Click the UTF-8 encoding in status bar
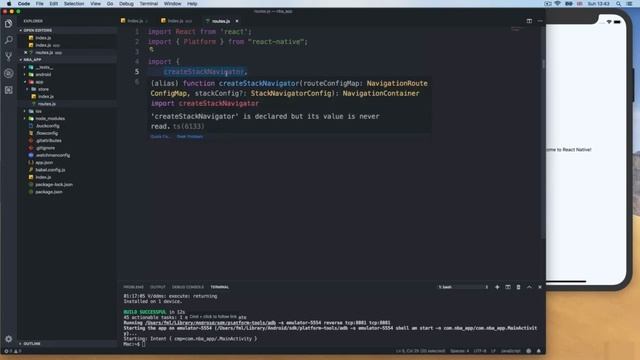 (480, 351)
